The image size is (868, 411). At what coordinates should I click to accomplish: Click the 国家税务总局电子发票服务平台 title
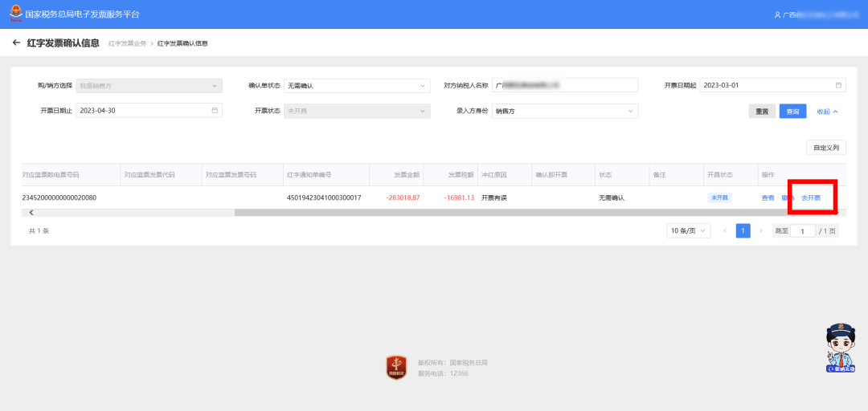tap(83, 14)
